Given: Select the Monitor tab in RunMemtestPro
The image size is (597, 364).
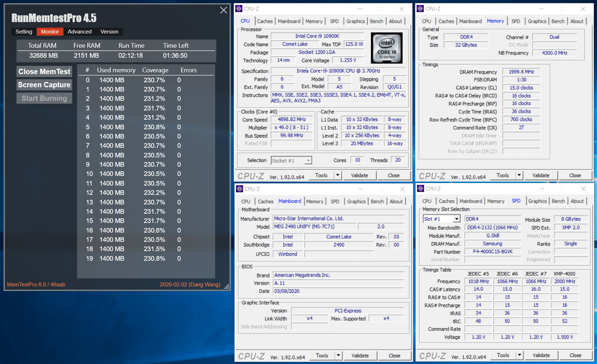Looking at the screenshot, I should (x=50, y=32).
